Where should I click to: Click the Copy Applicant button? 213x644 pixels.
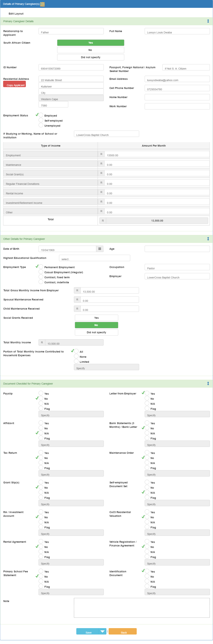15,84
